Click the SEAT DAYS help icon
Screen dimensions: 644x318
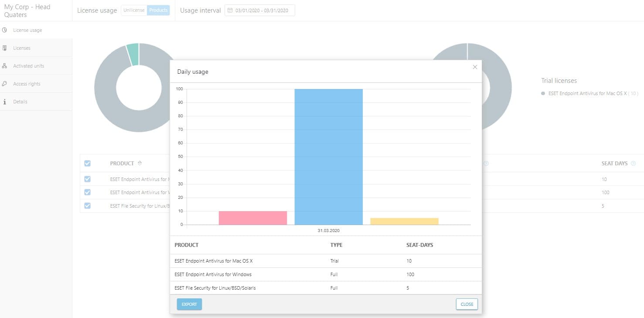tap(633, 164)
